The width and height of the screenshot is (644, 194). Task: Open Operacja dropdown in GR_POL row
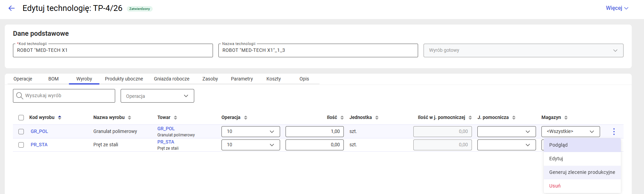click(251, 132)
